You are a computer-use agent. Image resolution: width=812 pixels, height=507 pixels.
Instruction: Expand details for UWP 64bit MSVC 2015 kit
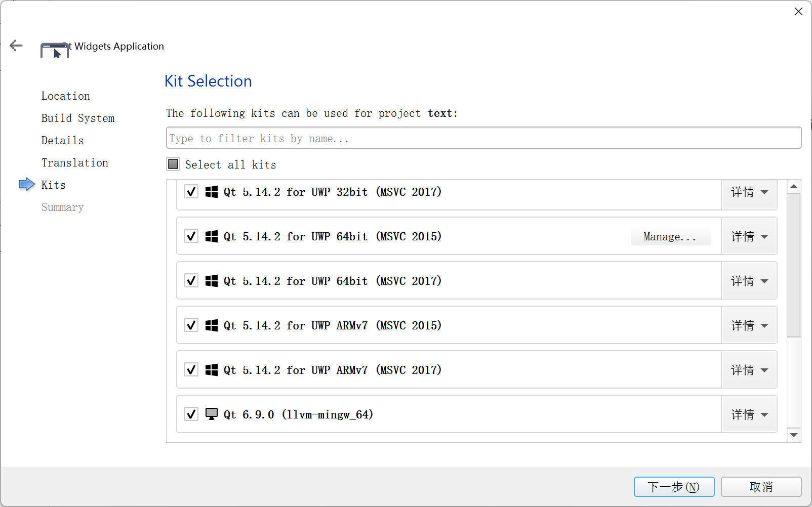click(x=749, y=236)
